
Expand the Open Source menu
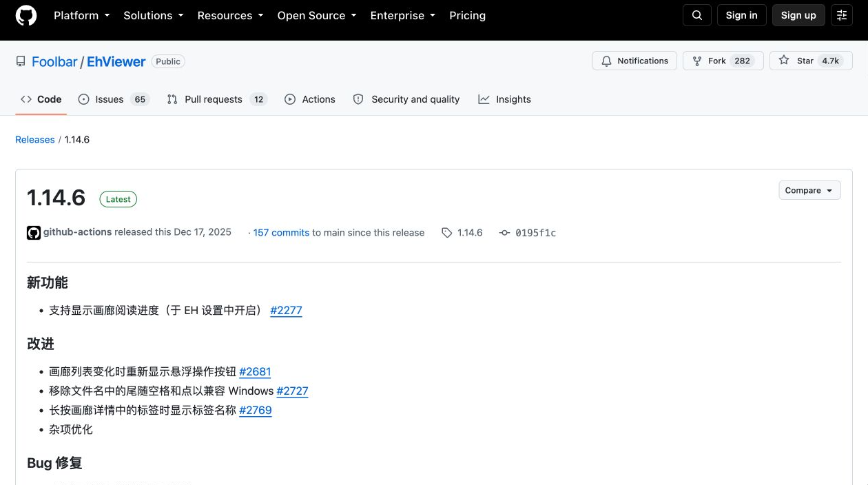pyautogui.click(x=317, y=15)
